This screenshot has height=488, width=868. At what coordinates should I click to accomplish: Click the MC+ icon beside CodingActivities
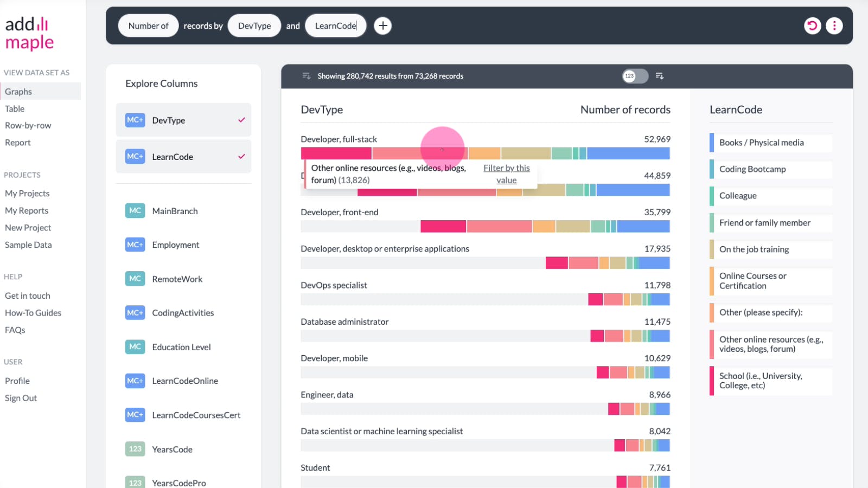pyautogui.click(x=135, y=313)
